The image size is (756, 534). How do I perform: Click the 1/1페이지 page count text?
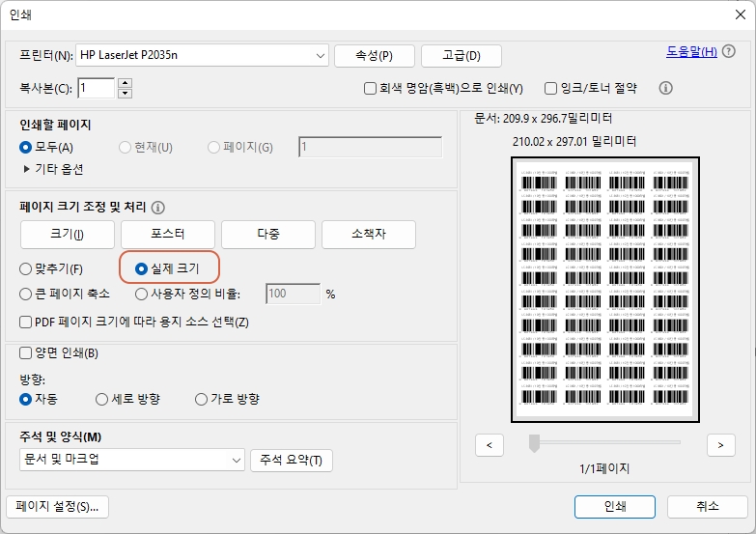pos(604,469)
